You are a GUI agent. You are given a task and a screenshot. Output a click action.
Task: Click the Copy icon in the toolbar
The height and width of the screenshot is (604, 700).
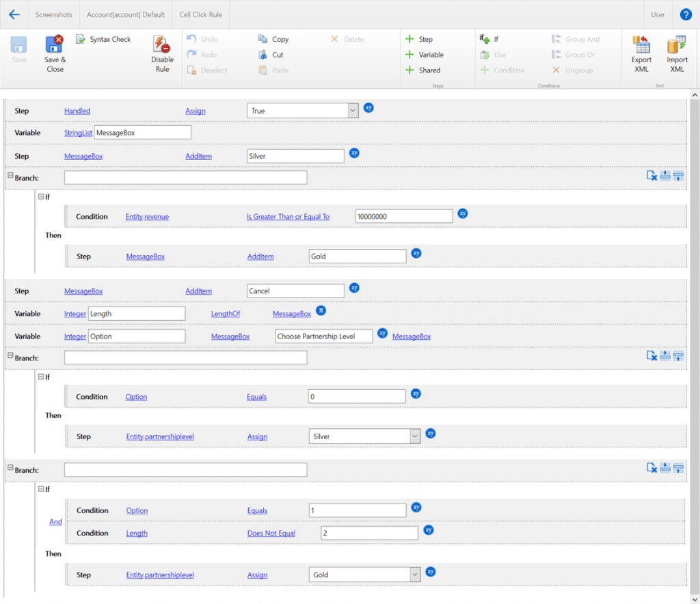click(x=262, y=39)
